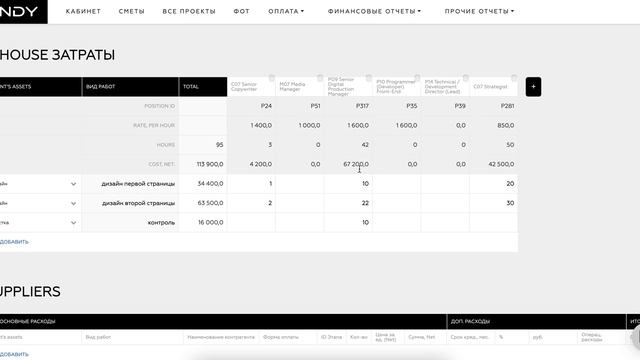Add a new position column with plus button

pyautogui.click(x=533, y=87)
